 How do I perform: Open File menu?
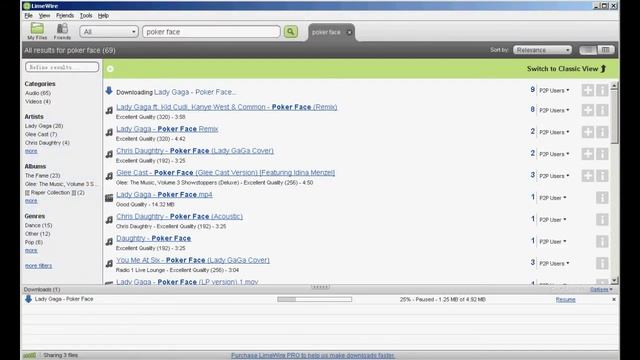[x=29, y=16]
